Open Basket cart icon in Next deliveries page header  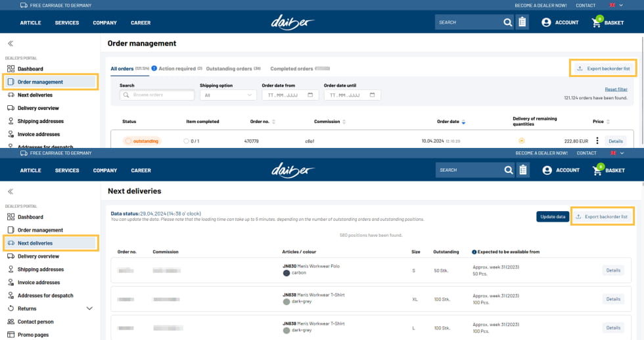click(x=597, y=170)
